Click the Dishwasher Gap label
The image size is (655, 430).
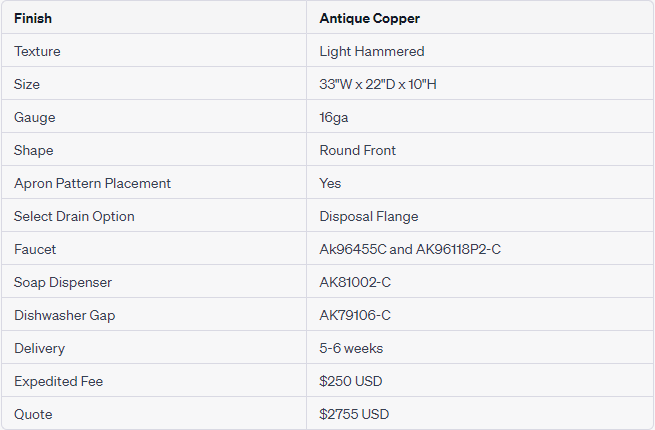(x=64, y=316)
